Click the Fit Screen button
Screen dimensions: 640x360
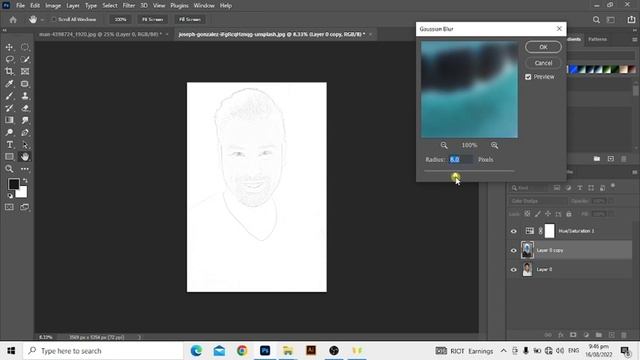[152, 19]
